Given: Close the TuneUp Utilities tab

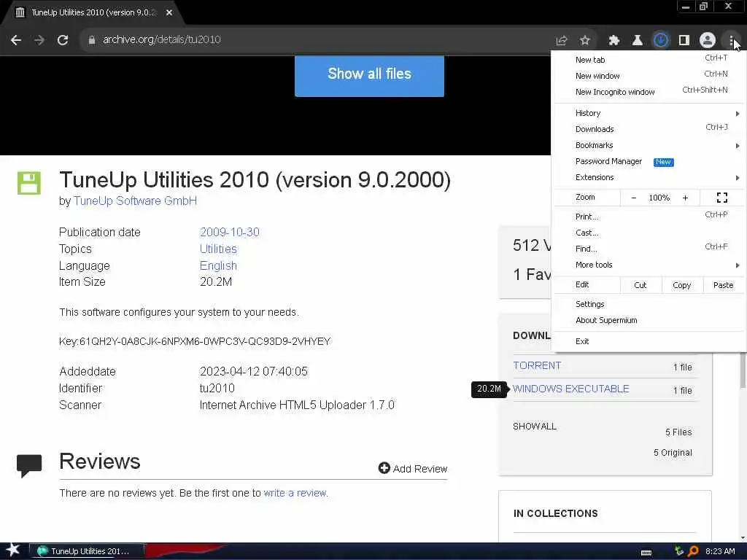Looking at the screenshot, I should (169, 13).
